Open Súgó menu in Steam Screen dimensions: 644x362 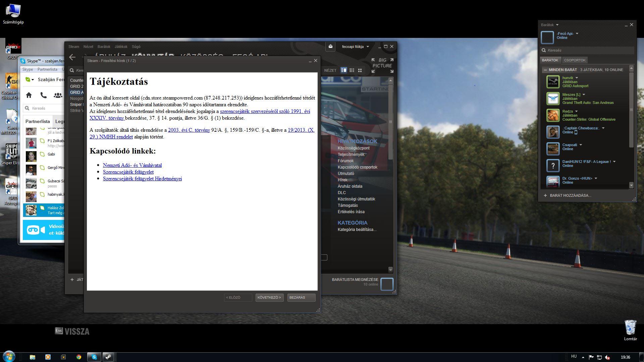click(136, 47)
